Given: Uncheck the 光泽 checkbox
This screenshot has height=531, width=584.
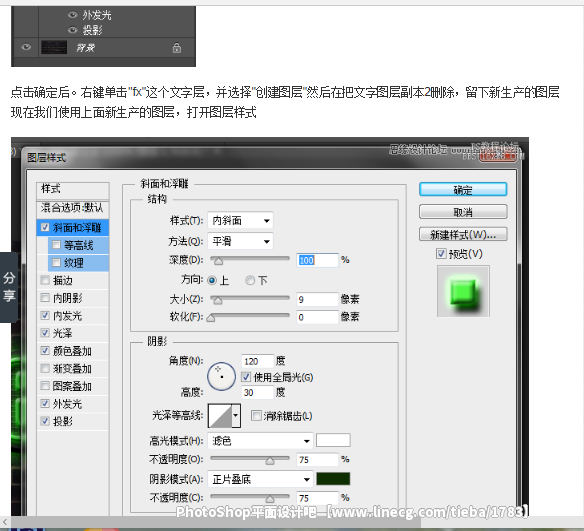Looking at the screenshot, I should tap(45, 333).
